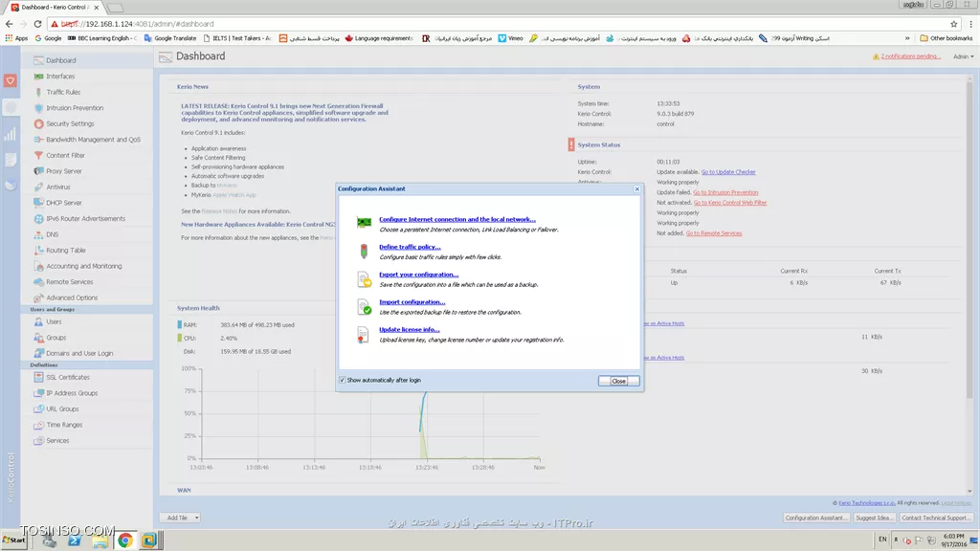
Task: Switch to the Dashboard - Kerio Control browser tab
Action: click(x=55, y=8)
